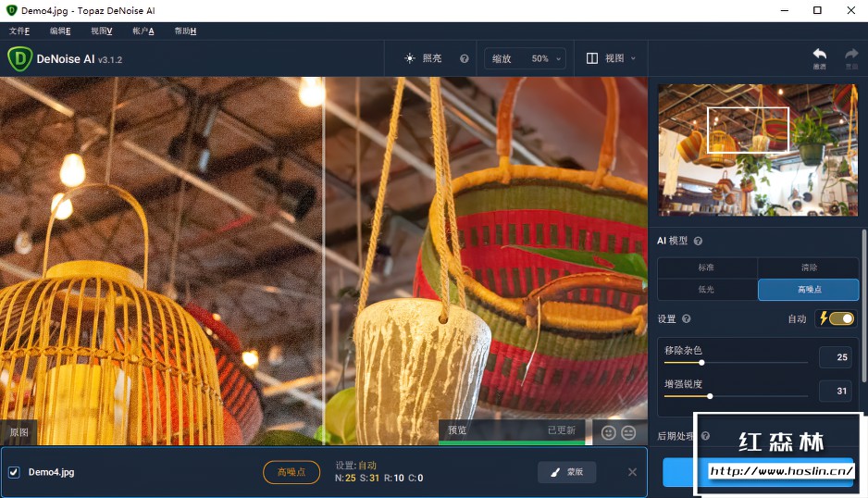Click the sharpness value field 31
This screenshot has height=498, width=868.
(x=836, y=392)
